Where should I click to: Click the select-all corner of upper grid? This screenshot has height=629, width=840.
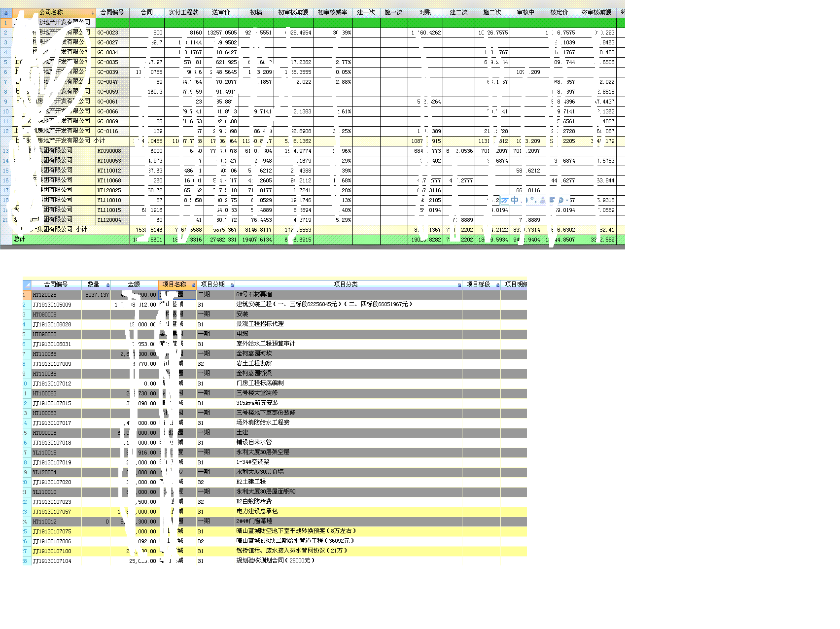pos(6,13)
